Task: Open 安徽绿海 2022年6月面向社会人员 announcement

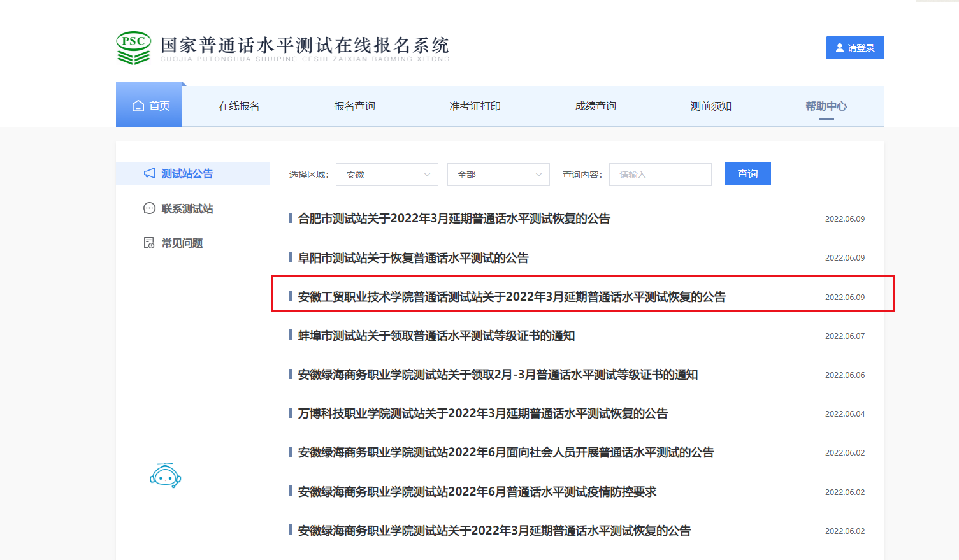Action: (x=505, y=452)
